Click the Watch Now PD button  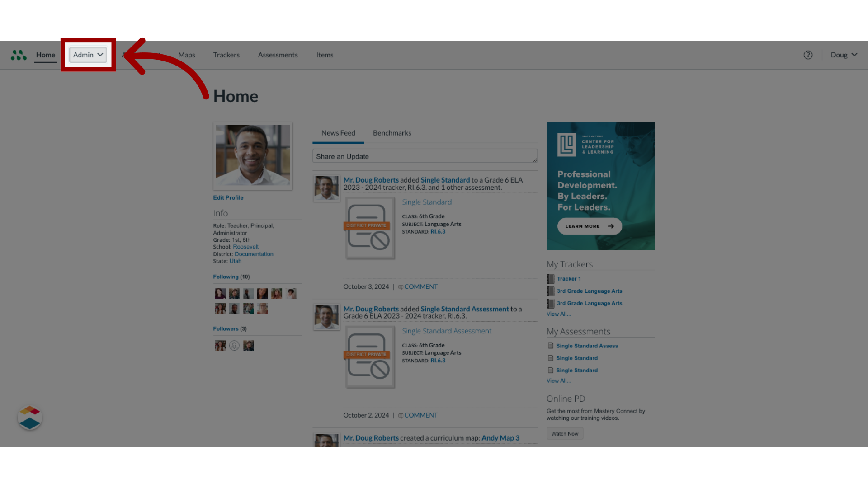565,433
